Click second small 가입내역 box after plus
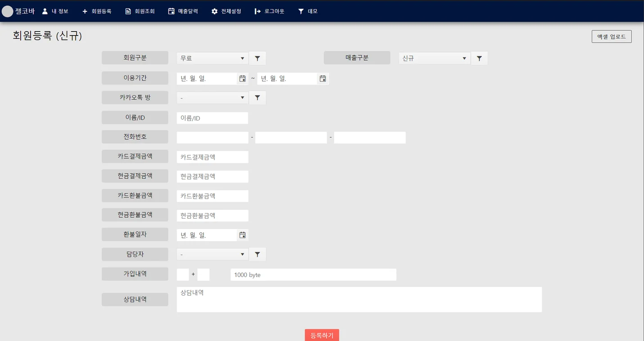The width and height of the screenshot is (644, 341). point(204,274)
